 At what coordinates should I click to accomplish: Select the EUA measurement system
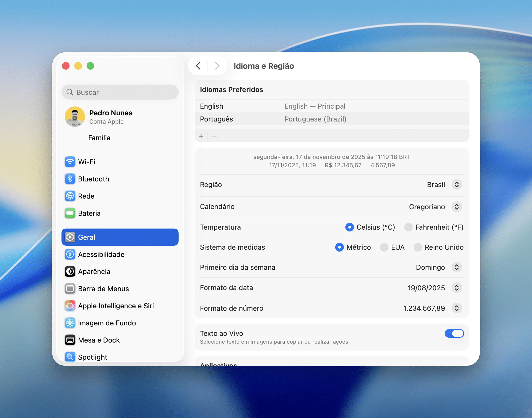(384, 247)
